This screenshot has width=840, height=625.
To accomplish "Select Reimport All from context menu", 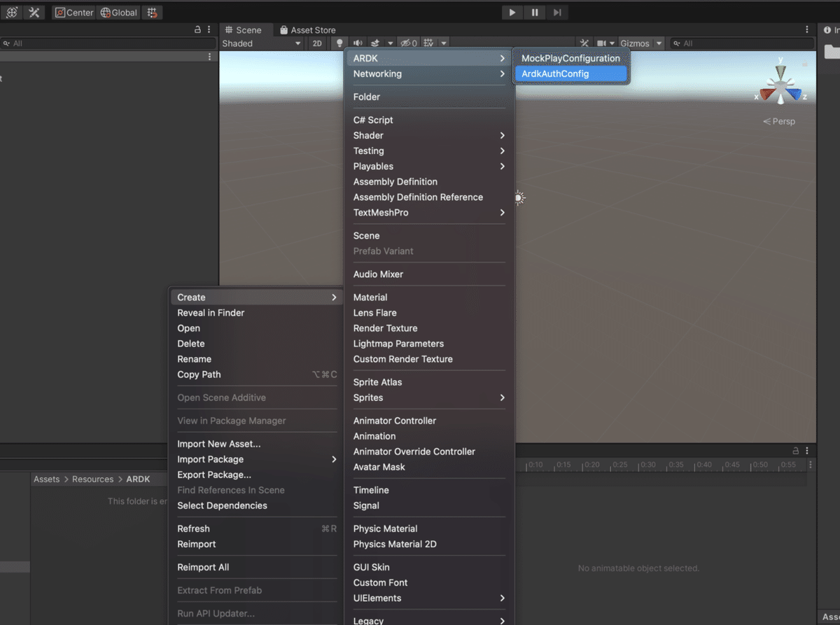I will 256,567.
